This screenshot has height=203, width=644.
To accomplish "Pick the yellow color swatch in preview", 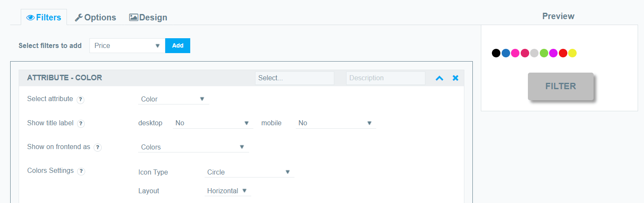I will [572, 53].
